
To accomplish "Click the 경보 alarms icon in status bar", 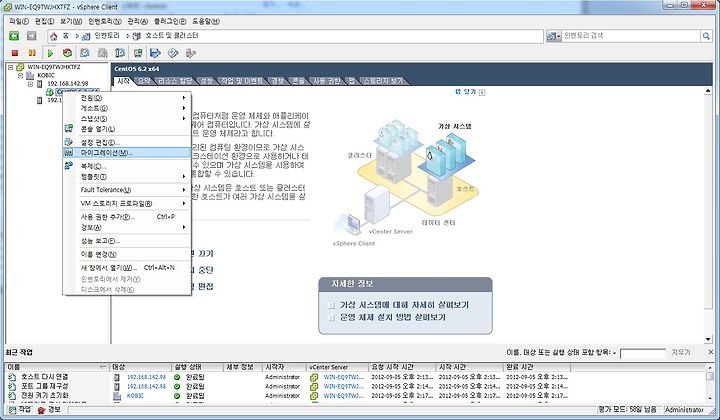I will (41, 409).
